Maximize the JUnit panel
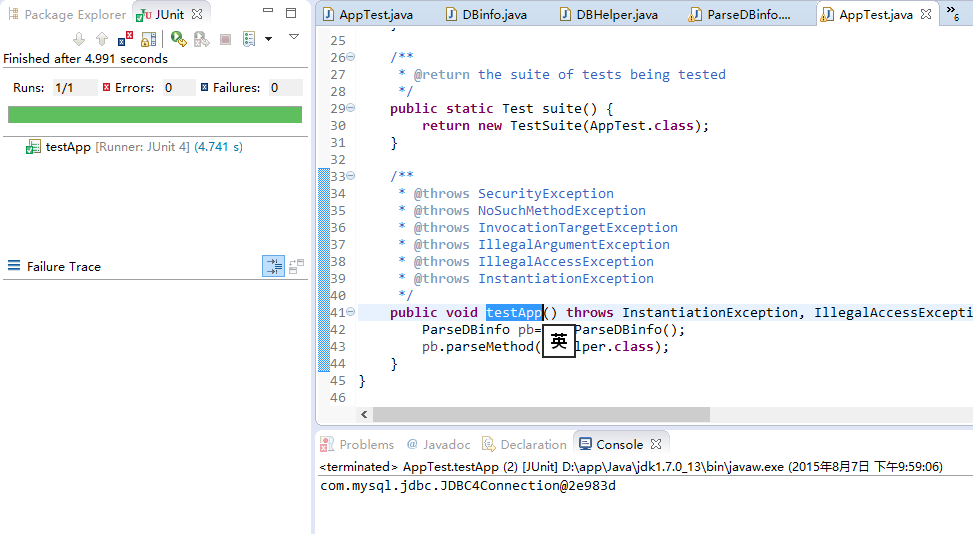Screen dimensions: 973x534 [291, 12]
